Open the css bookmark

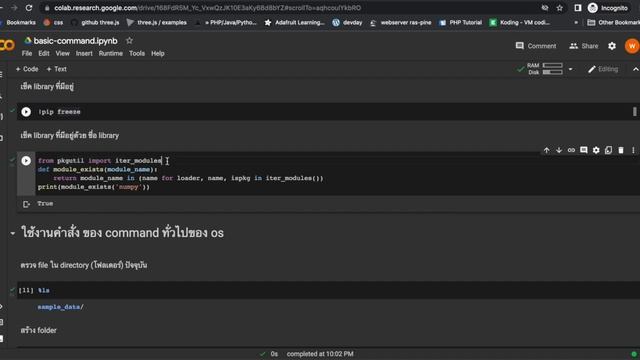point(53,22)
